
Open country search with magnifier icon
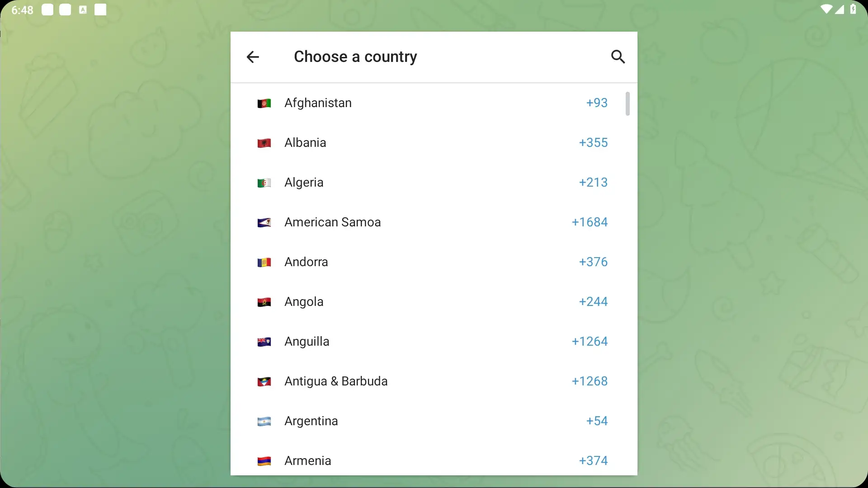618,57
